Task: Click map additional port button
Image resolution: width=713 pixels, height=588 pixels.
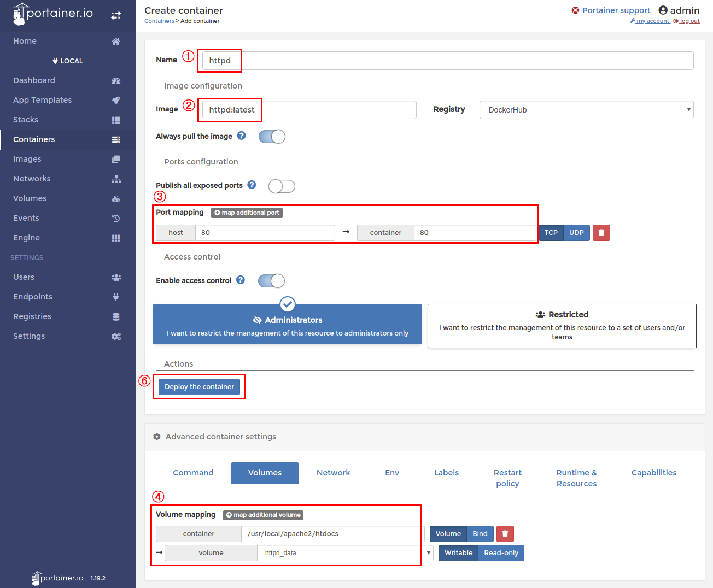Action: [247, 213]
